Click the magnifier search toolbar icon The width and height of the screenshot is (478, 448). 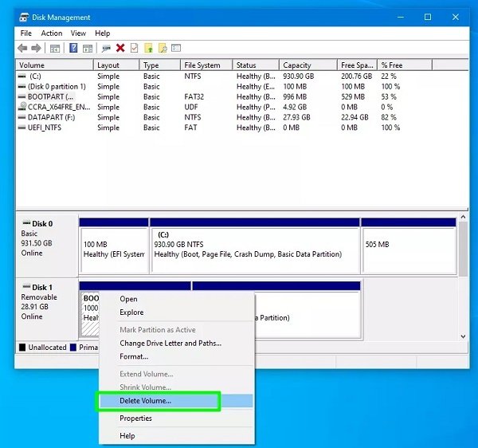(x=163, y=48)
